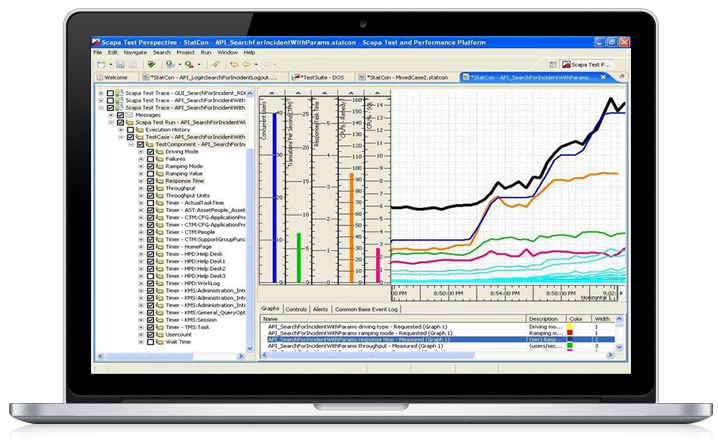
Task: Check the Failures checkbox
Action: pyautogui.click(x=150, y=159)
